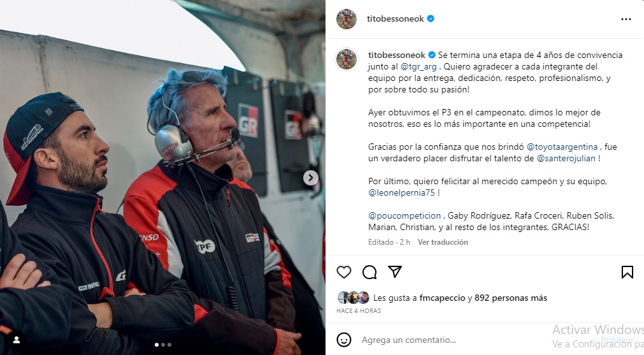Open the @toyotaargentina mention

click(562, 147)
